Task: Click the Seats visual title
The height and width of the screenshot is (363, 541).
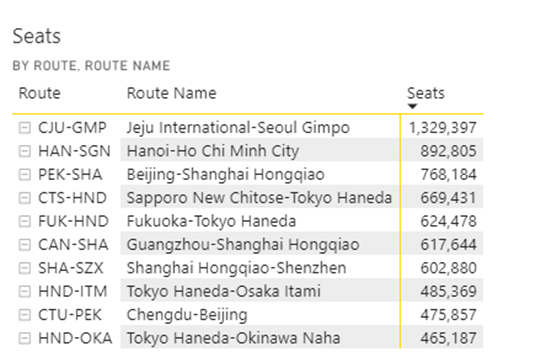Action: point(37,36)
